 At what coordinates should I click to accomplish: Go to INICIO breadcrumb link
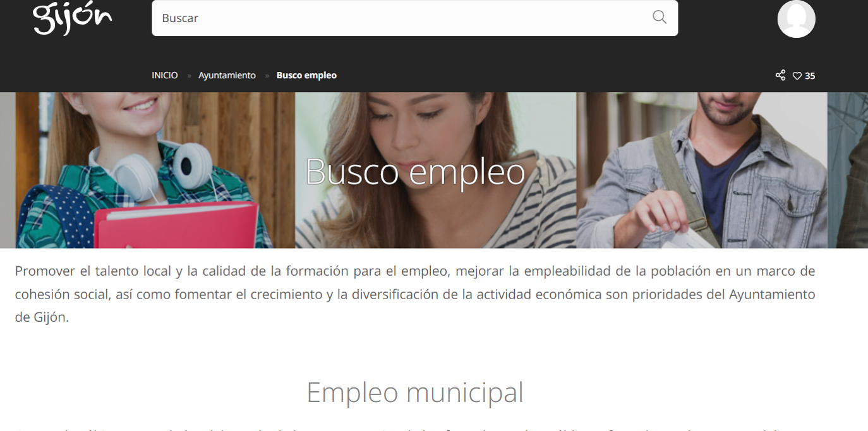[x=165, y=75]
